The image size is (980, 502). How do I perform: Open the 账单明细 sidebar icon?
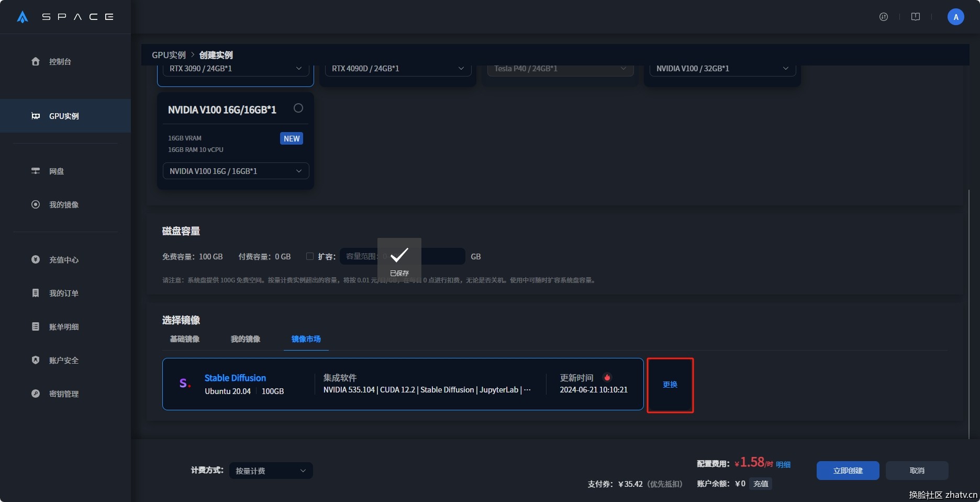coord(36,326)
